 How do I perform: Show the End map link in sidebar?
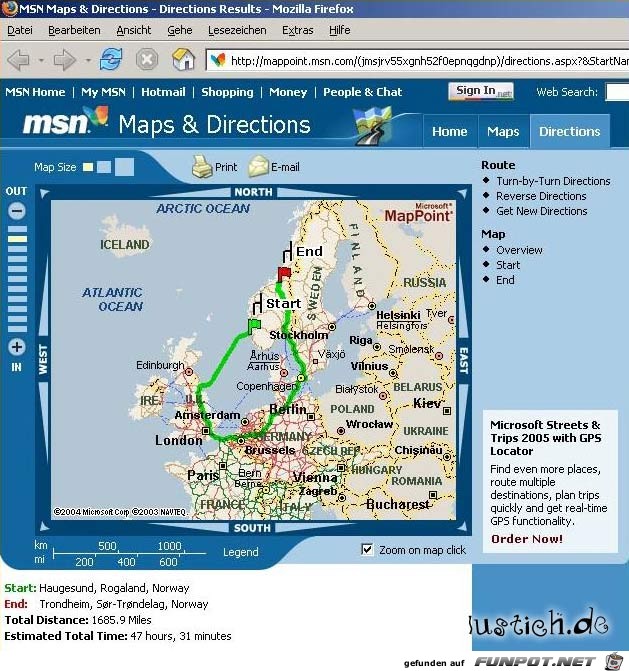tap(505, 280)
